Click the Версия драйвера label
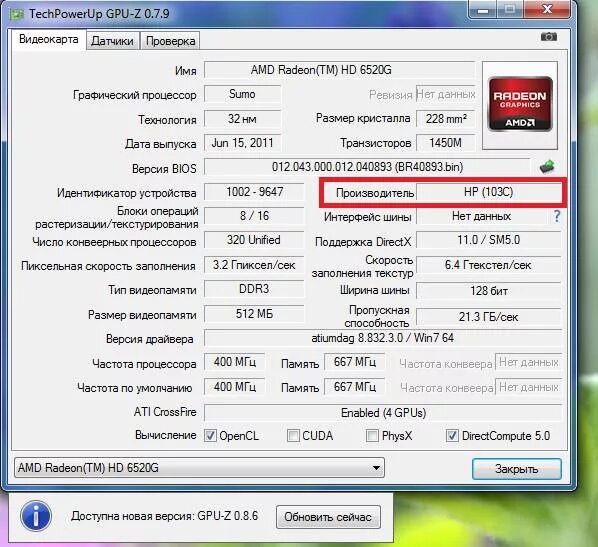598x547 pixels. pyautogui.click(x=150, y=339)
